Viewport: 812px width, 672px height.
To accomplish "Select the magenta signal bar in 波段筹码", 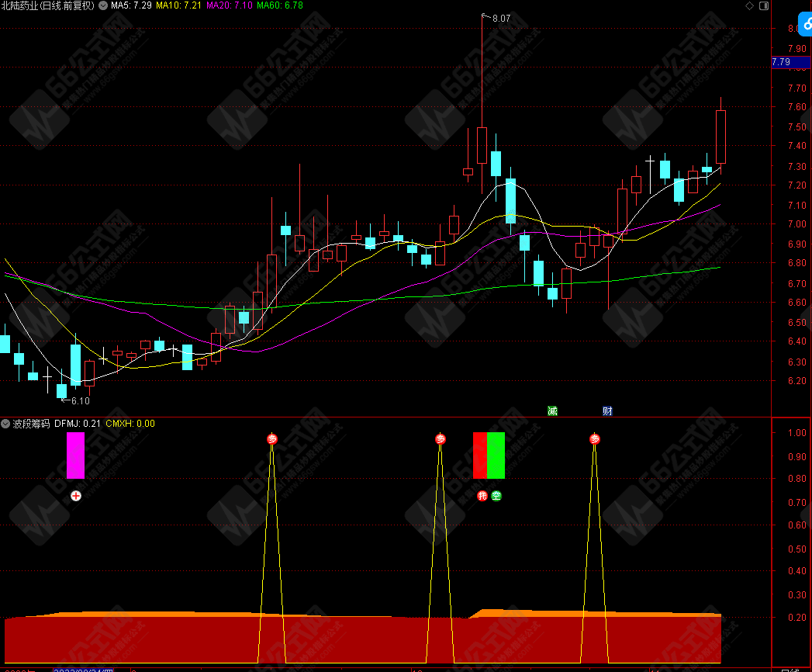I will tap(75, 456).
